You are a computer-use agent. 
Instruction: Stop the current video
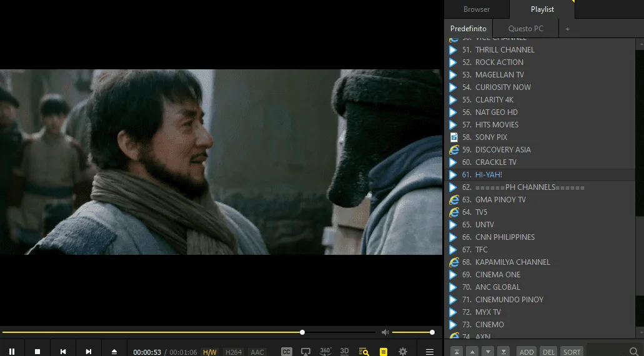click(x=37, y=352)
